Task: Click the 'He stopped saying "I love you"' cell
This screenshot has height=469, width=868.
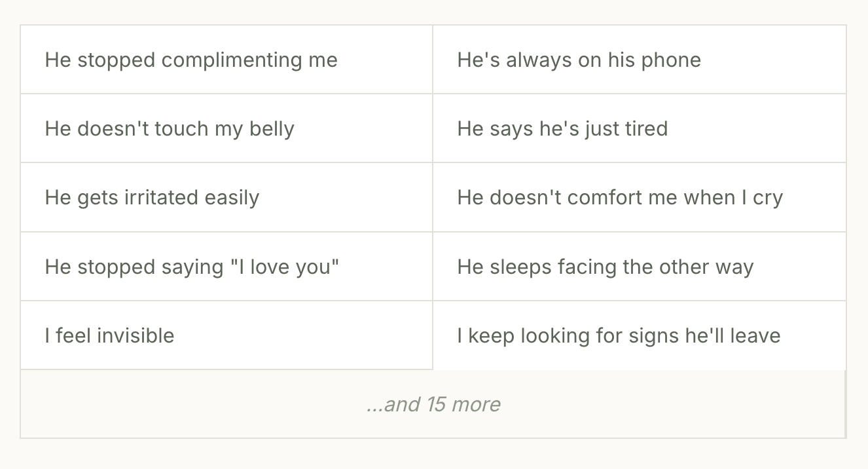Action: [x=226, y=267]
